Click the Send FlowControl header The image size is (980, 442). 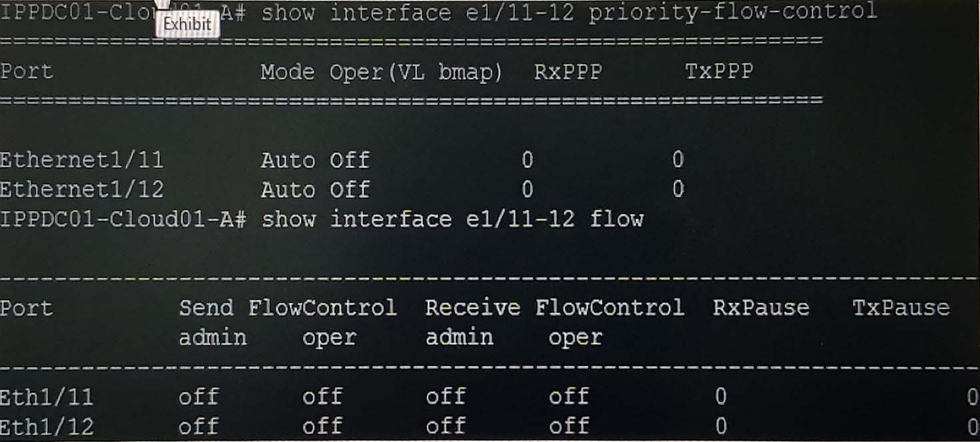point(288,308)
